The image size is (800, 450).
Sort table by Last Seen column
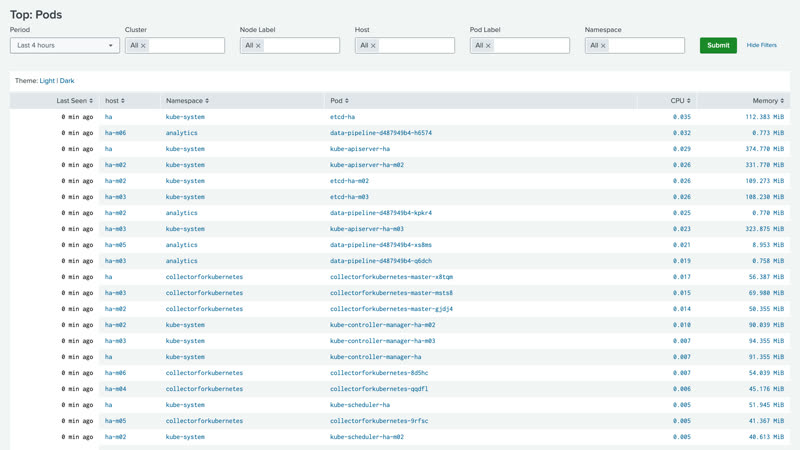pos(74,101)
